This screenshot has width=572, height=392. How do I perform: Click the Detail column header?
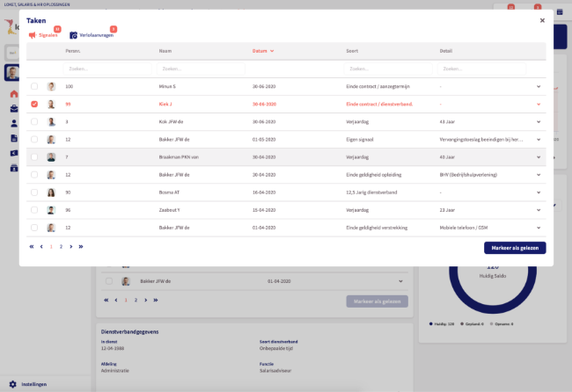click(446, 51)
